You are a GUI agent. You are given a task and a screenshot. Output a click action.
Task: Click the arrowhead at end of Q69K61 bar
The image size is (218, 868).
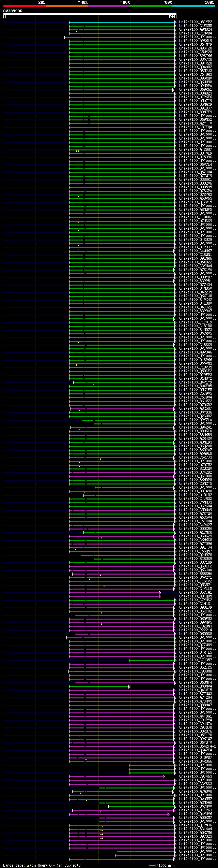coord(173,90)
